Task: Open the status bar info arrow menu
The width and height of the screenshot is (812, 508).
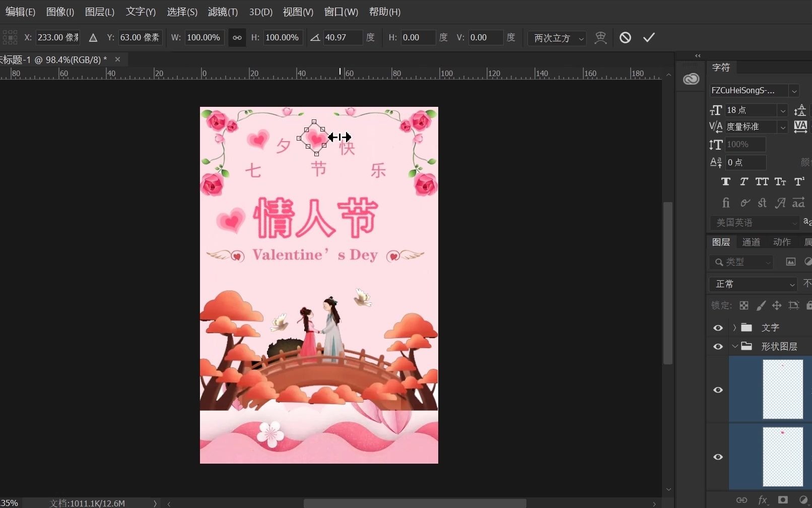Action: point(155,503)
